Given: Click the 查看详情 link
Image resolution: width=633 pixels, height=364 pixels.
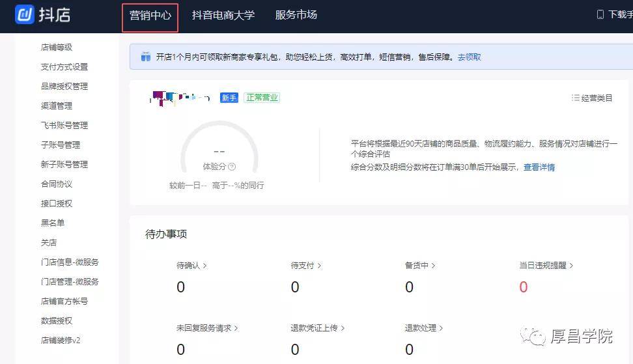Looking at the screenshot, I should 539,167.
